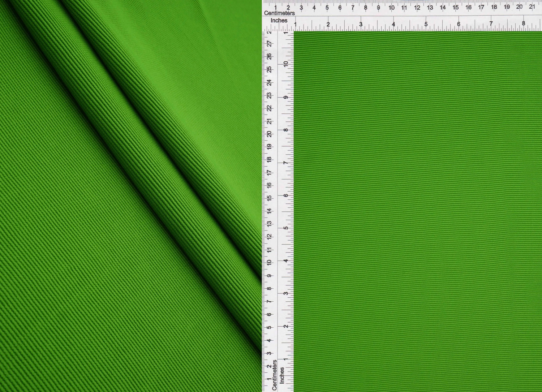This screenshot has height=392, width=542.
Task: Click the 10 inch mark on vertical ruler
Action: pyautogui.click(x=286, y=64)
